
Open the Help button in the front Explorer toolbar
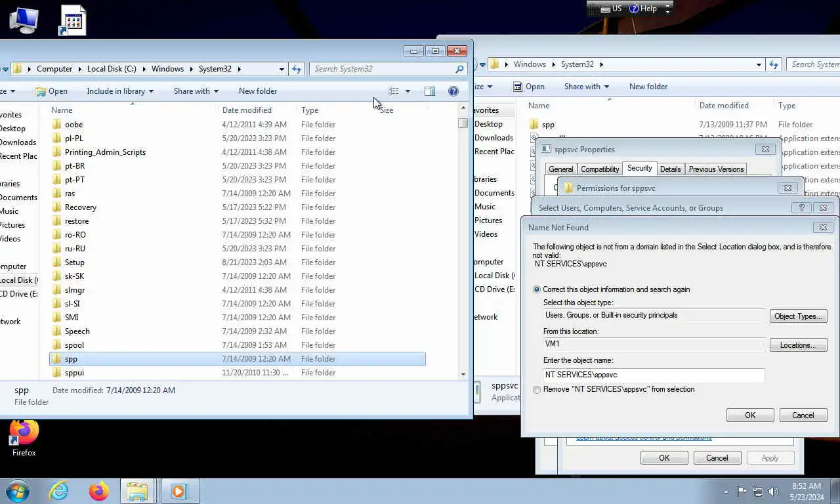pos(453,91)
